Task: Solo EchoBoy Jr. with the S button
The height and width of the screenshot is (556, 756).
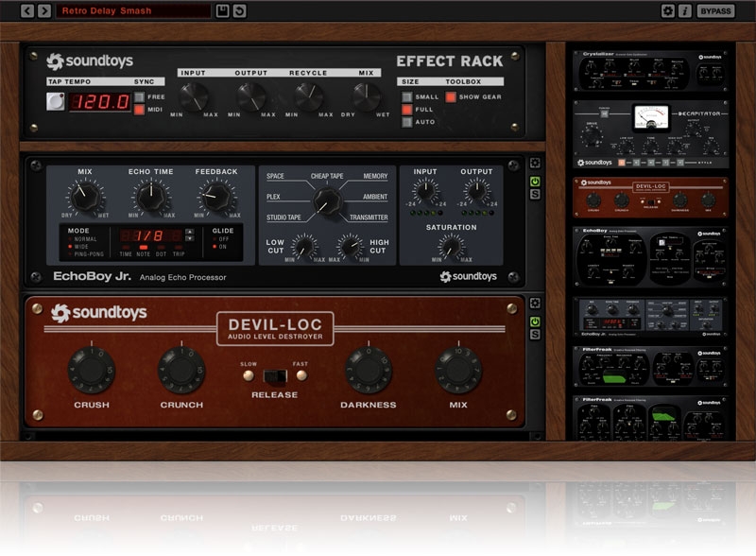Action: click(535, 194)
